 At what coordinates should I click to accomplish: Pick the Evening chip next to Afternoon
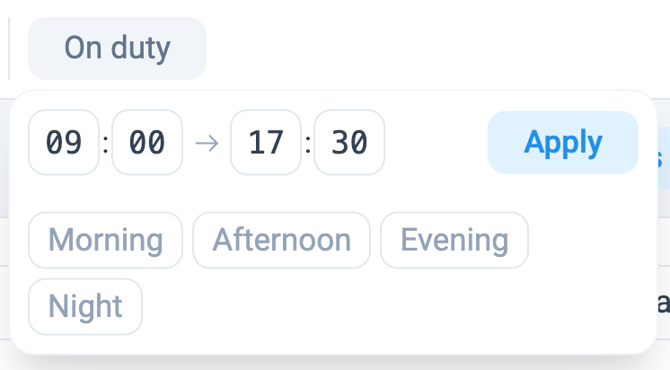coord(454,240)
